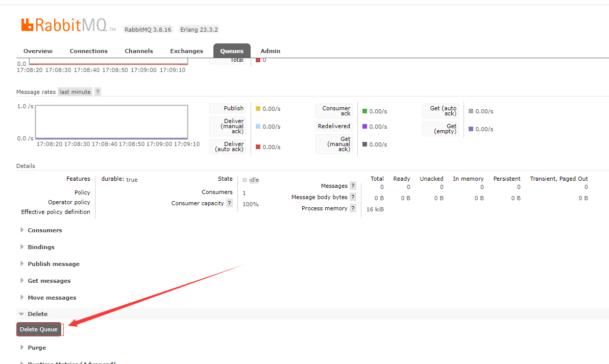This screenshot has height=364, width=609.
Task: Click the dark gray Get manual ack swatch
Action: [364, 144]
